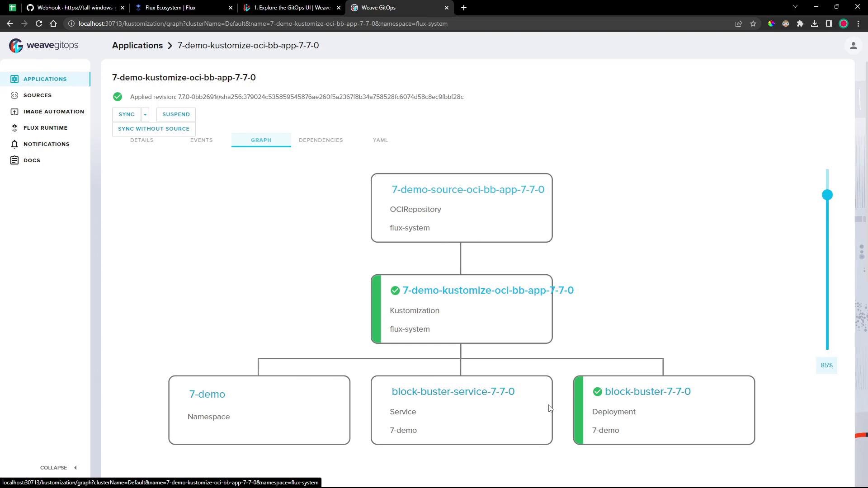Open the Applications sidebar icon
Image resolution: width=868 pixels, height=488 pixels.
(x=14, y=79)
